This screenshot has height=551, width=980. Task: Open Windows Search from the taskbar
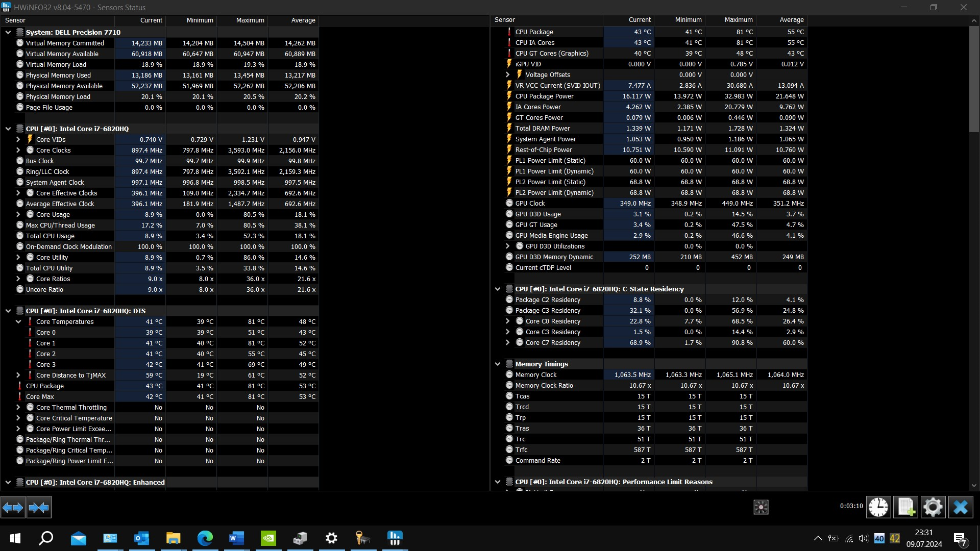click(46, 538)
